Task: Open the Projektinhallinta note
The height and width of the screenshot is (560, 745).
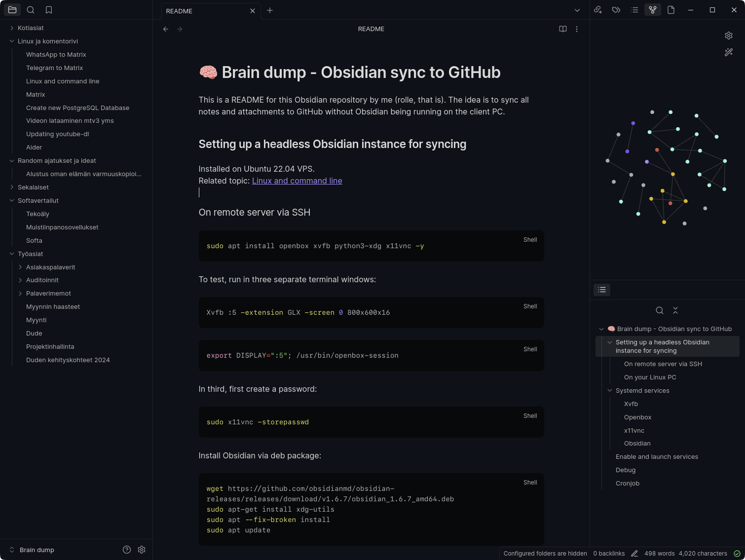Action: pos(50,347)
